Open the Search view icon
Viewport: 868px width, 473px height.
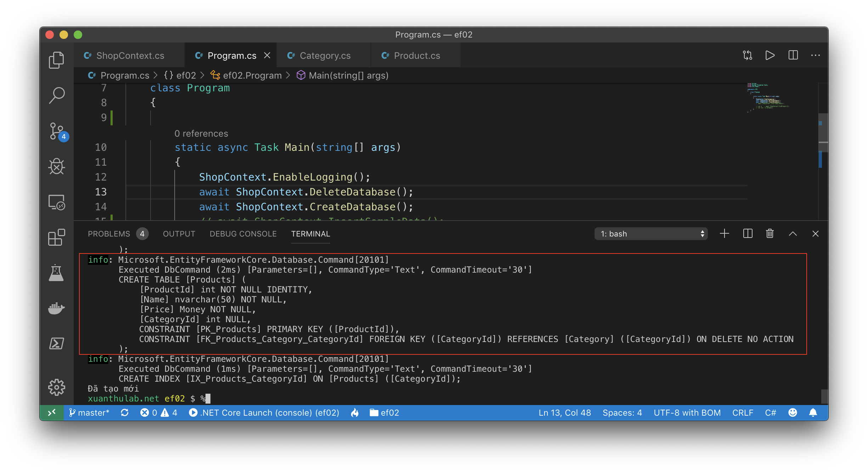click(x=56, y=95)
